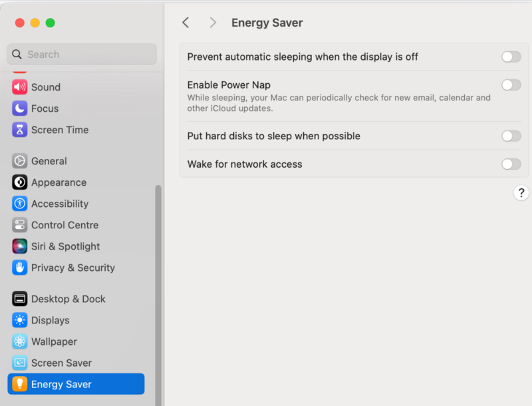Turn on Put hard disks to sleep

click(511, 136)
